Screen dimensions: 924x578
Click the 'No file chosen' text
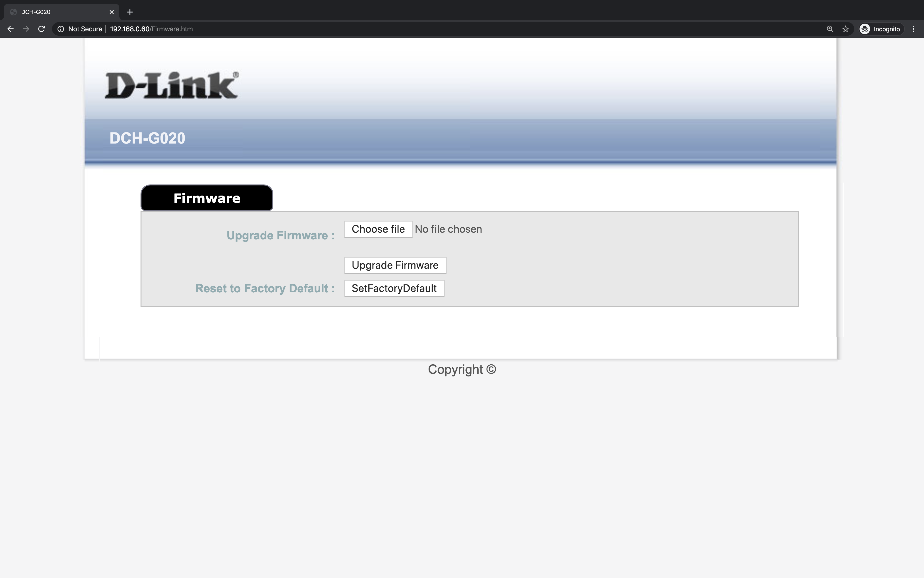[448, 229]
